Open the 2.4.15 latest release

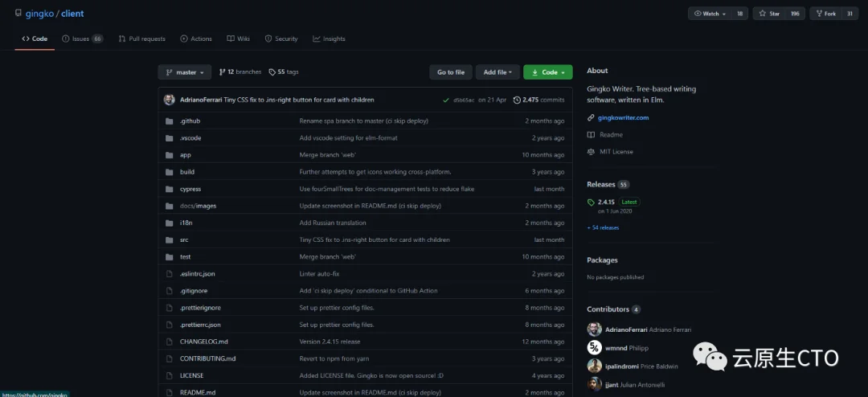pyautogui.click(x=606, y=202)
